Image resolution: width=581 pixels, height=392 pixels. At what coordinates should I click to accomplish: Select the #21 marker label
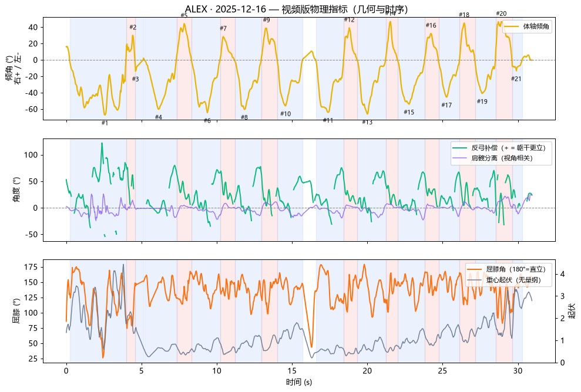(516, 79)
